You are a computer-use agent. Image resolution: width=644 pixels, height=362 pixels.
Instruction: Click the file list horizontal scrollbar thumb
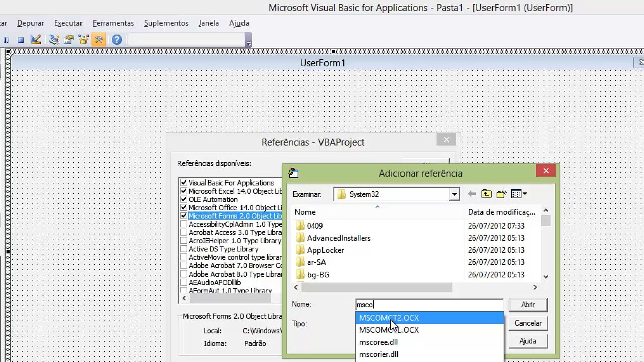377,287
